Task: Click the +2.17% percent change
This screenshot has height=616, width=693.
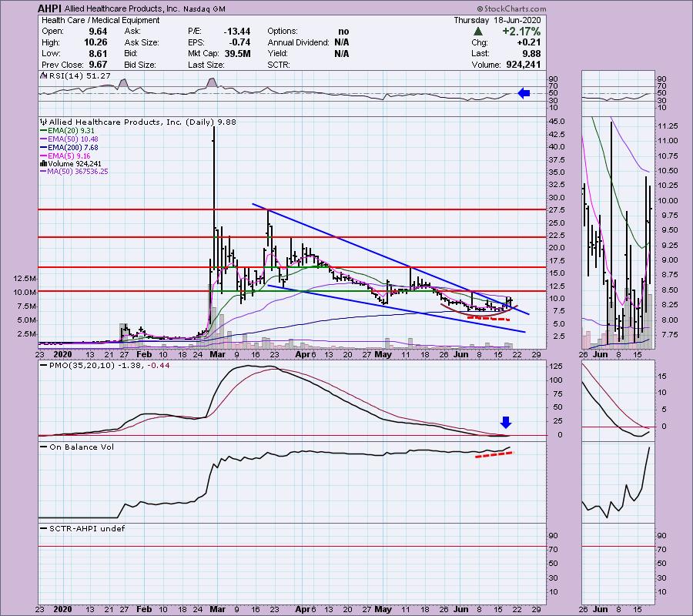Action: [521, 32]
